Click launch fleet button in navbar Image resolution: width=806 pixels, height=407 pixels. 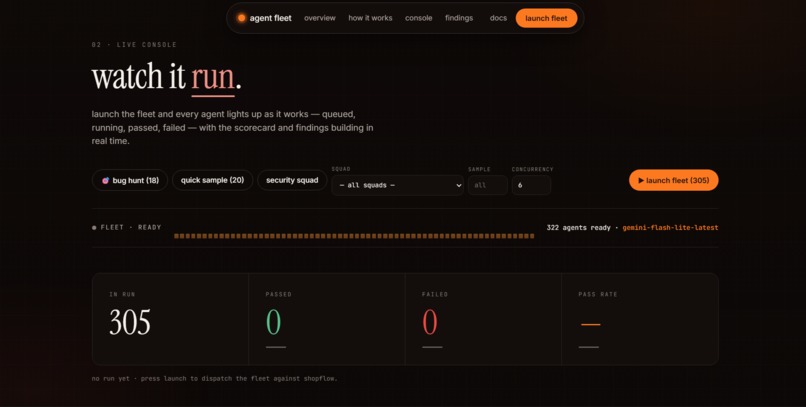point(546,18)
